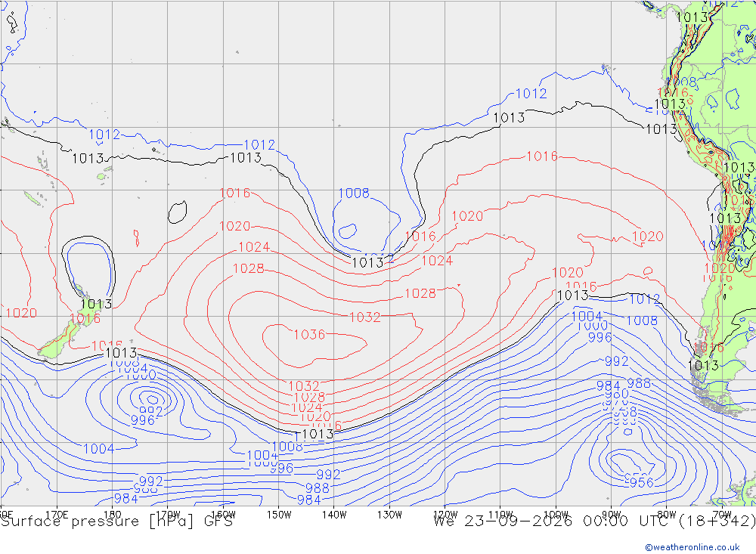Viewport: 756px width, 554px height.
Task: Click the red 1024 label near 120W
Action: pyautogui.click(x=437, y=261)
